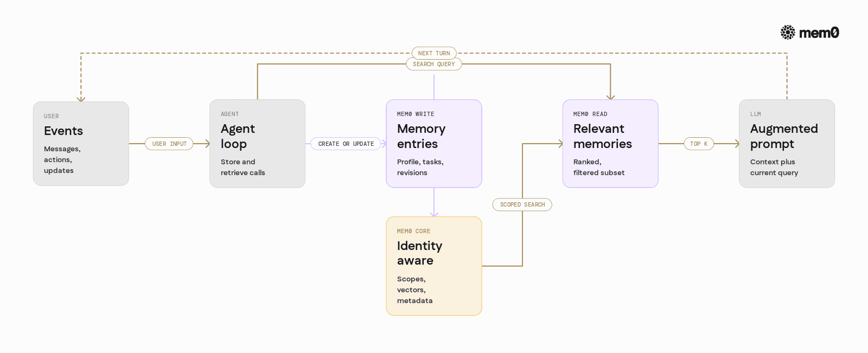Image resolution: width=868 pixels, height=353 pixels.
Task: Click the 'MEM0 READ' caption
Action: pyautogui.click(x=590, y=114)
